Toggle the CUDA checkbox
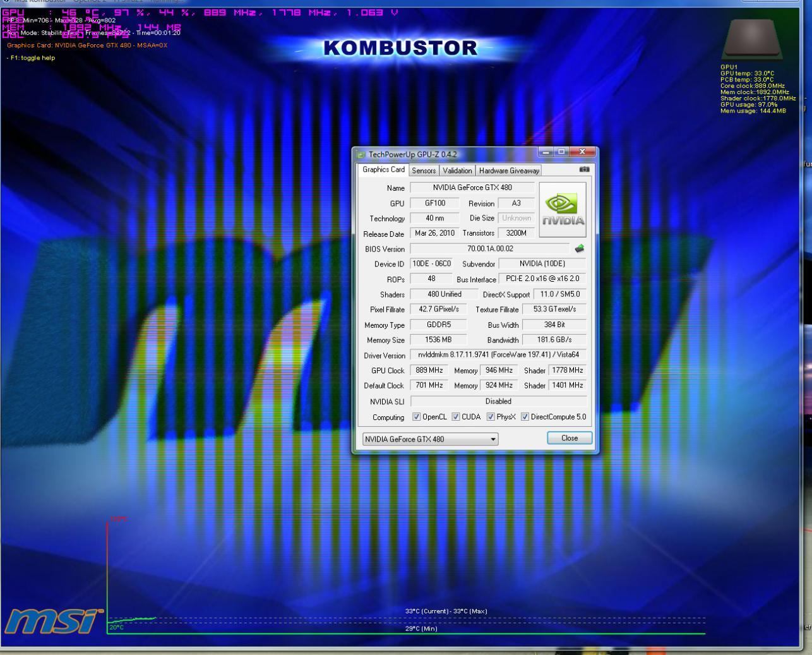 [456, 417]
